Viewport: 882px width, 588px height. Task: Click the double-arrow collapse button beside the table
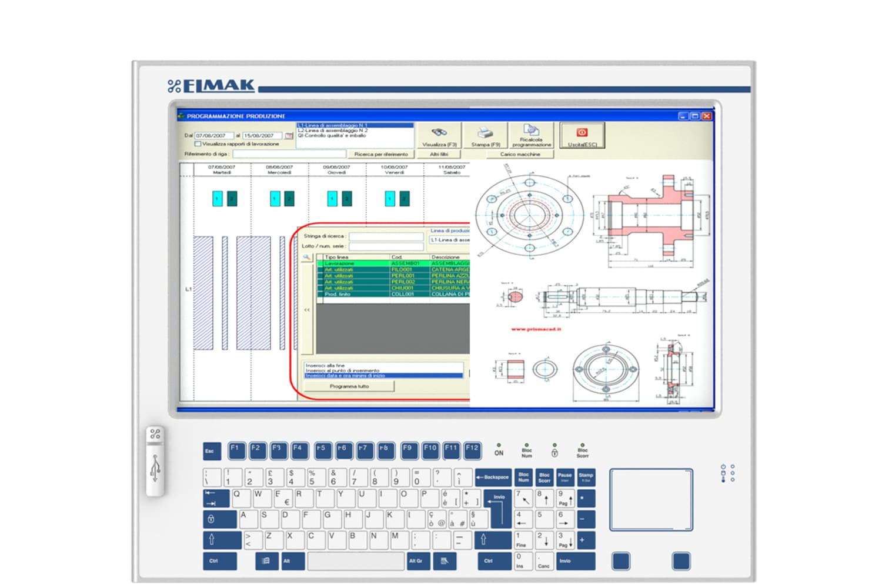(x=307, y=310)
